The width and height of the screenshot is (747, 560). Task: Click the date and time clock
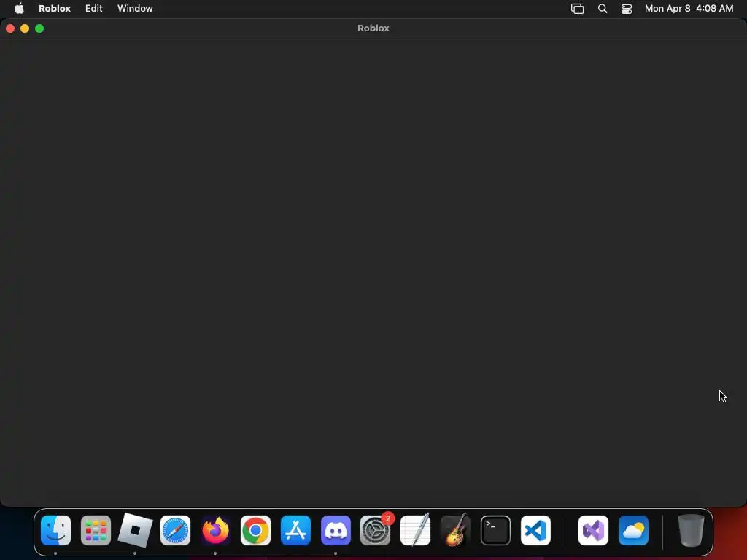[x=689, y=9]
